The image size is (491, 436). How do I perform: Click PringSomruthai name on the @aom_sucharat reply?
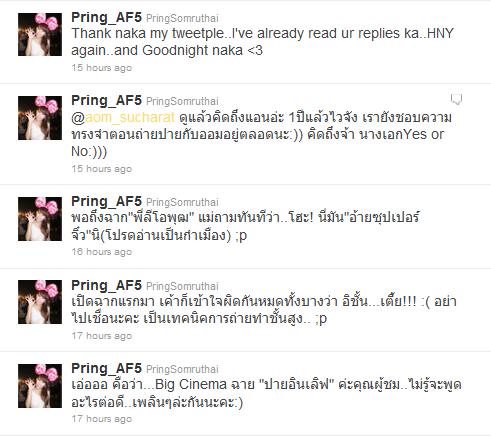182,101
